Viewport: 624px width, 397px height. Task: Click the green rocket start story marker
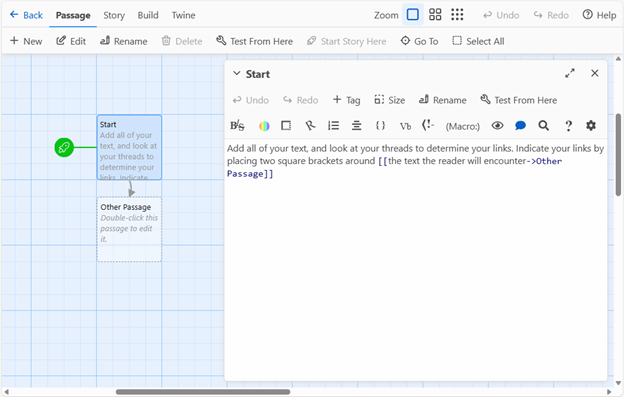(x=64, y=147)
